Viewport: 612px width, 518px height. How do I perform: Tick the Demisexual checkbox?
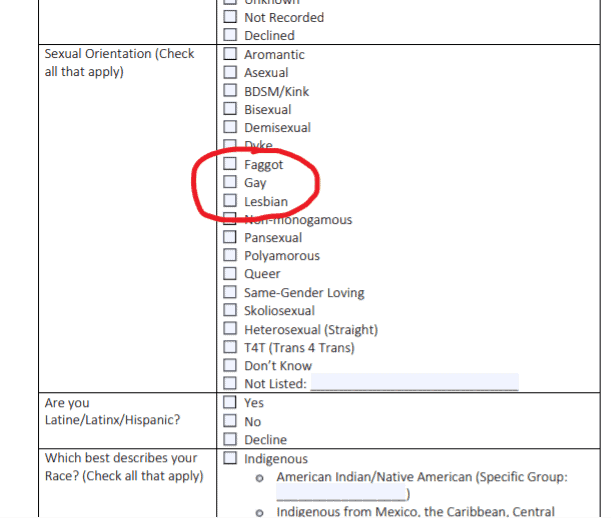pos(230,128)
